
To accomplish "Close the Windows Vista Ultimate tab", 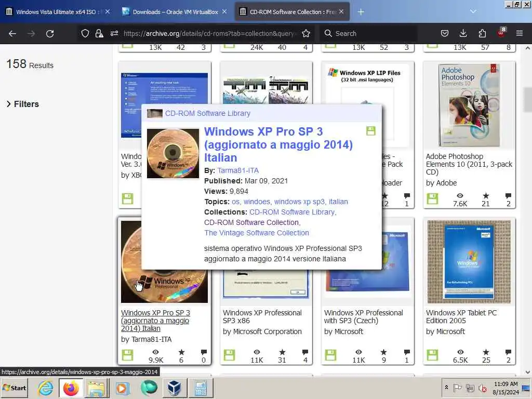I will (108, 11).
